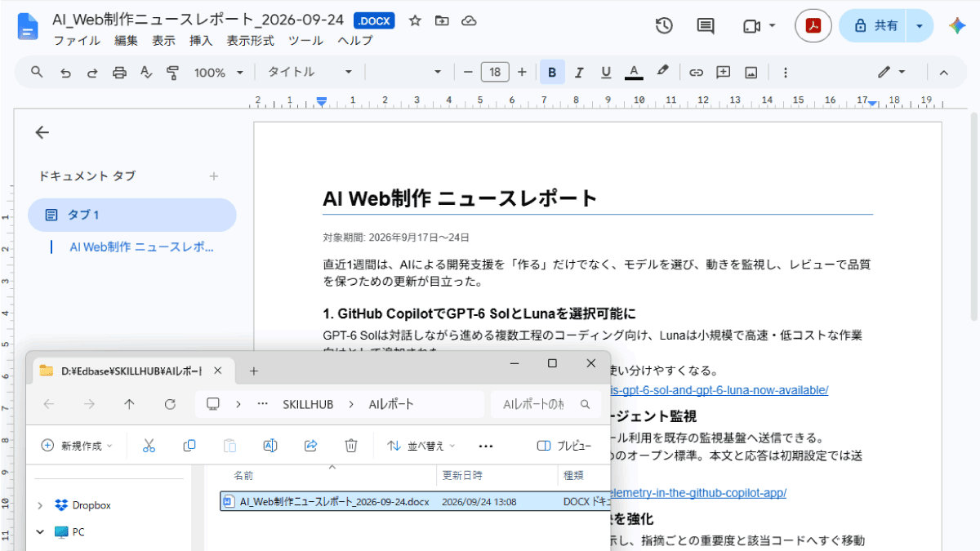Open the editing mode pencil dropdown
Image resolution: width=980 pixels, height=551 pixels.
[891, 73]
